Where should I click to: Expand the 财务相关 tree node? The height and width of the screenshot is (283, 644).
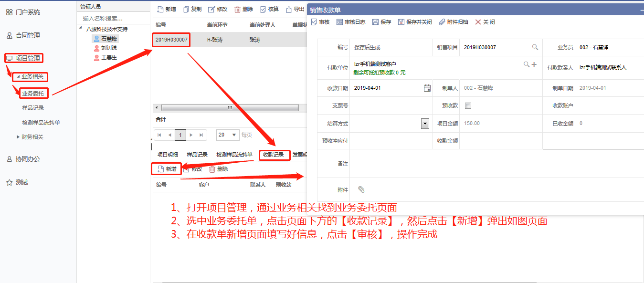tap(18, 137)
